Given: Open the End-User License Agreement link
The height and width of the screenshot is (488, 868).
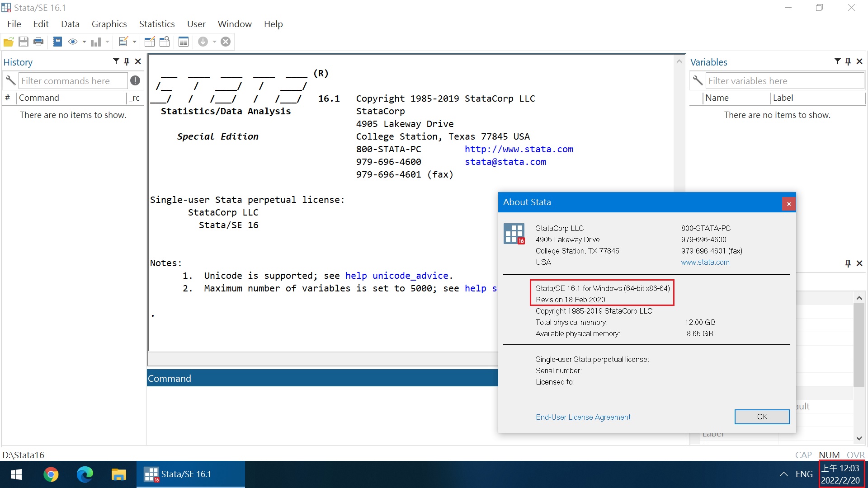Looking at the screenshot, I should coord(583,417).
